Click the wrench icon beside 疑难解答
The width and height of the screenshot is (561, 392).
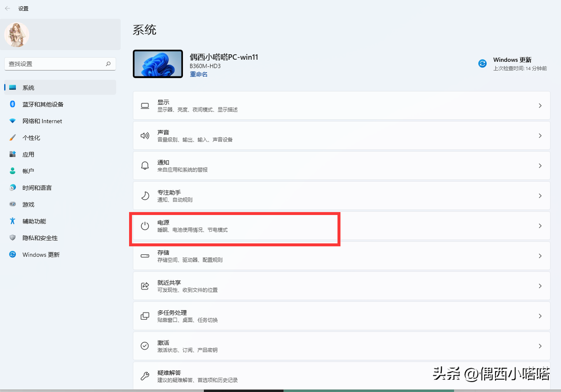pyautogui.click(x=145, y=376)
